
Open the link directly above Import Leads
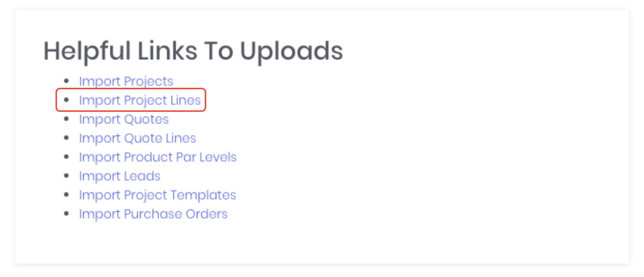(x=158, y=157)
